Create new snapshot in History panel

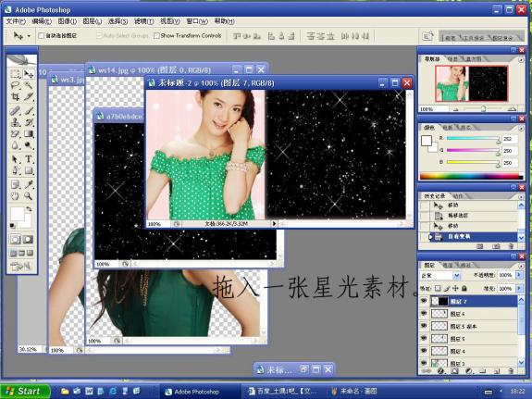(x=496, y=246)
